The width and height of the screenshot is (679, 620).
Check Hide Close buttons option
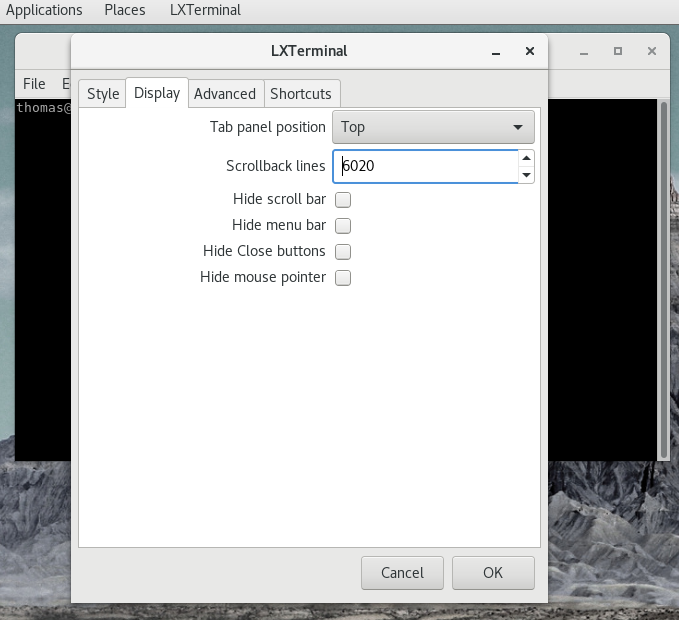pyautogui.click(x=343, y=252)
